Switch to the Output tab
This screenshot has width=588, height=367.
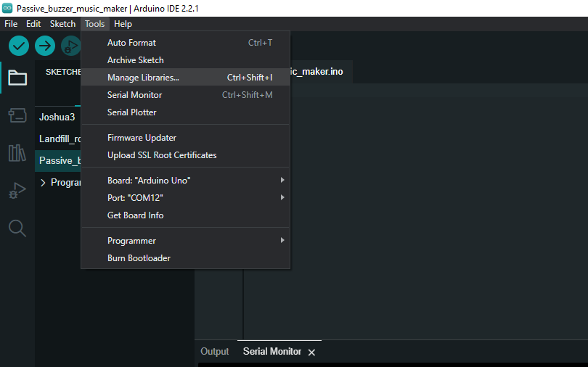pyautogui.click(x=214, y=352)
